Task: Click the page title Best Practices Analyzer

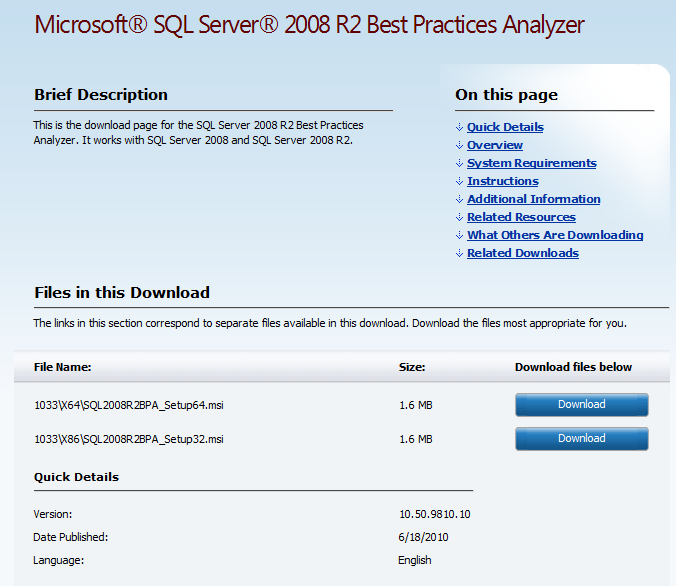Action: coord(309,25)
